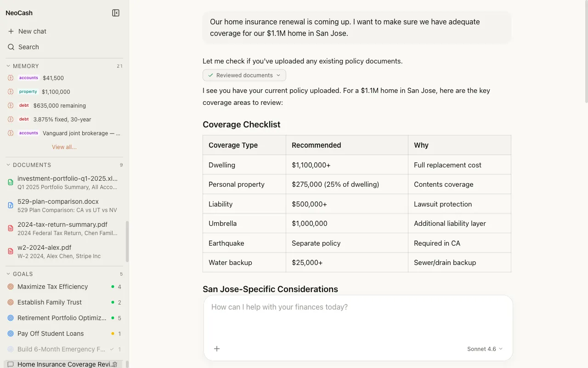Click the Search magnifier icon
The width and height of the screenshot is (588, 368).
tap(11, 47)
